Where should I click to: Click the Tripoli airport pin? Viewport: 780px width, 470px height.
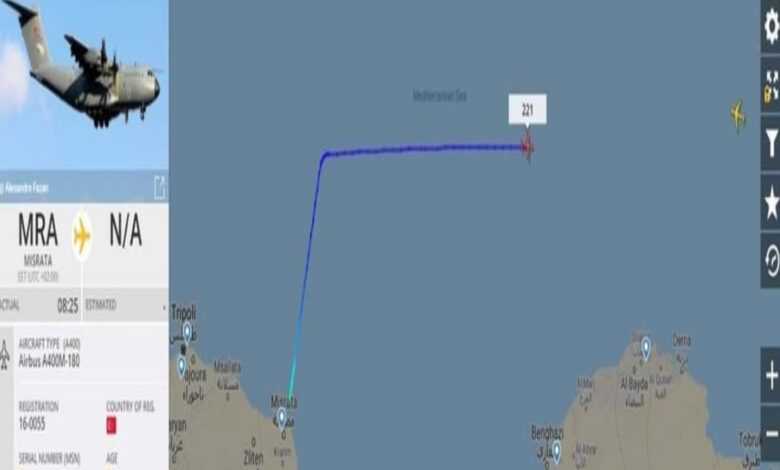187,332
